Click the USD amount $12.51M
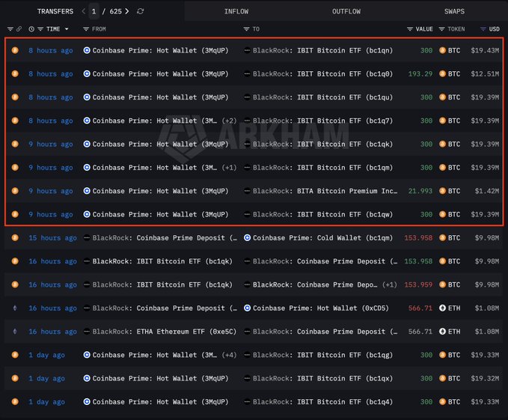This screenshot has height=420, width=508. coord(485,74)
